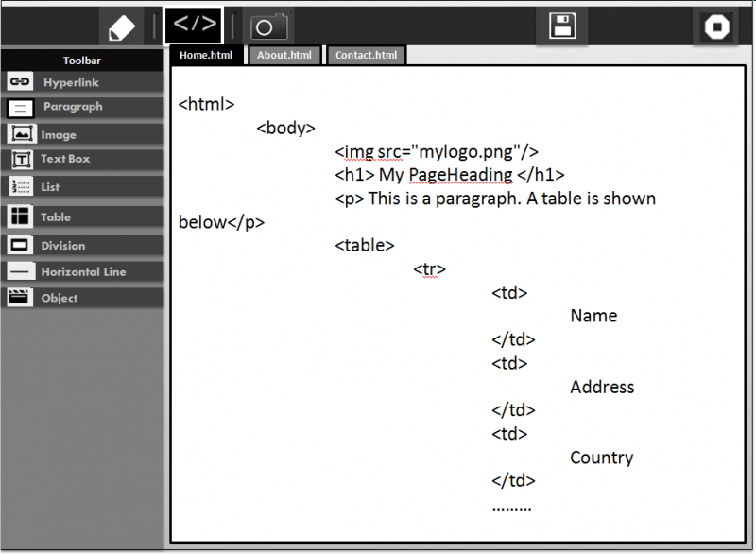The height and width of the screenshot is (554, 756).
Task: Click the Toolbar panel header
Action: pos(82,61)
